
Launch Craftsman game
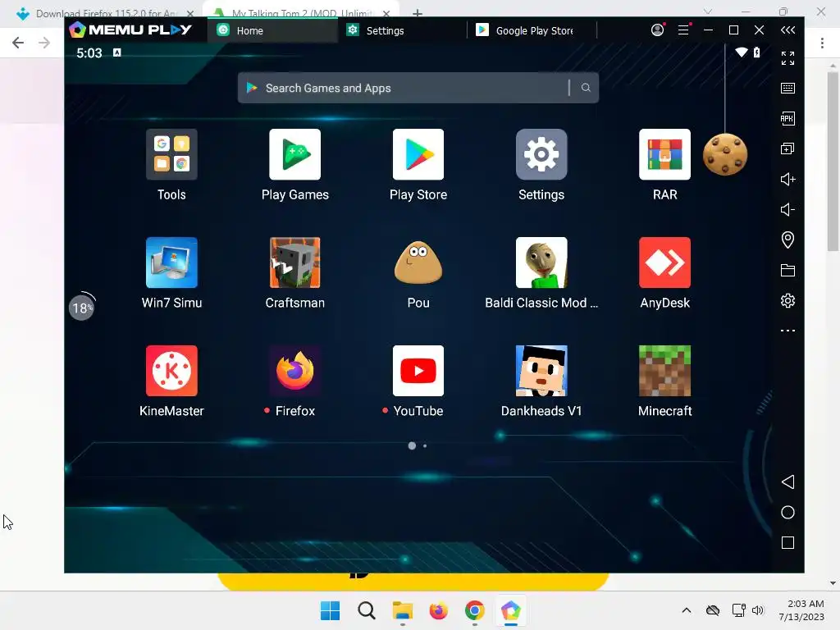[x=294, y=262]
